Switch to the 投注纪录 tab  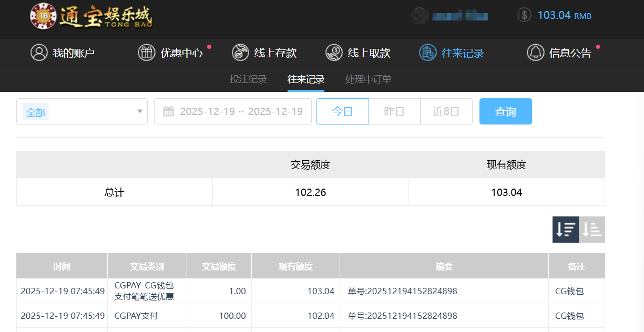click(x=248, y=79)
